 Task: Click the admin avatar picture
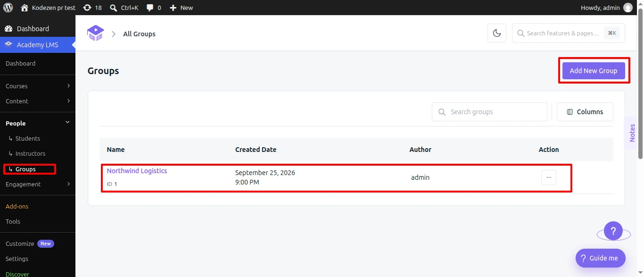tap(628, 8)
